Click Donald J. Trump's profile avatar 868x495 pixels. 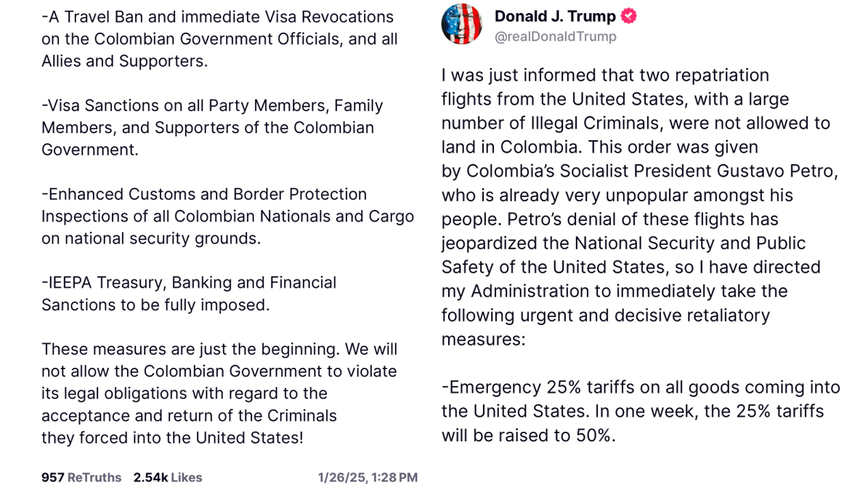click(x=462, y=24)
